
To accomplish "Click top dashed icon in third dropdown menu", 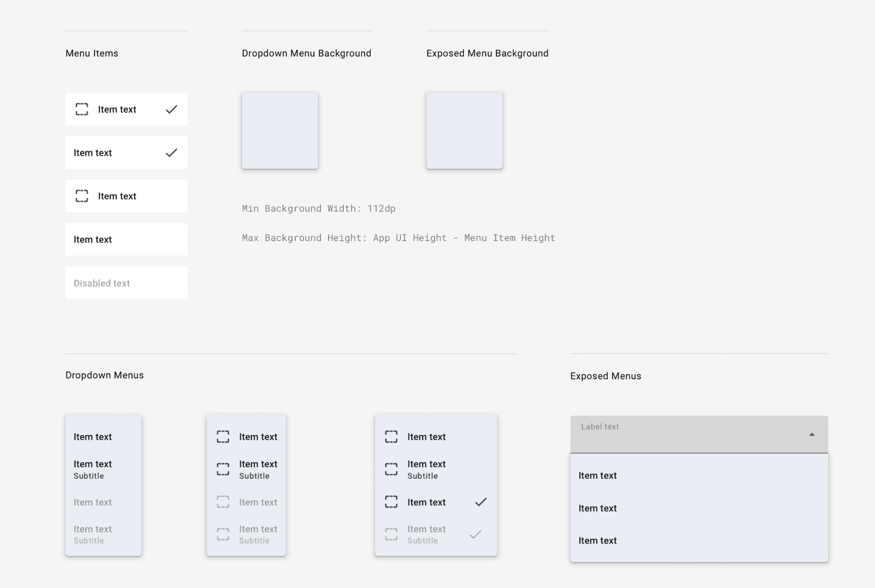I will pyautogui.click(x=391, y=437).
